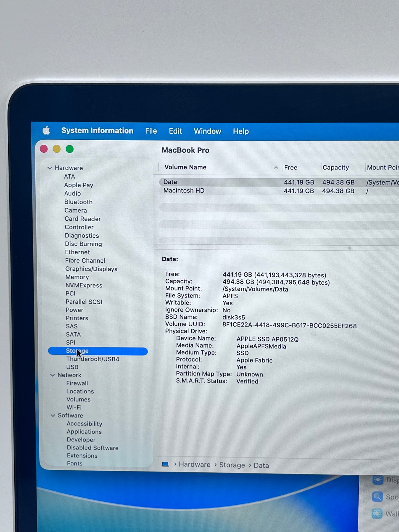Open the Help menu
The height and width of the screenshot is (532, 399).
[241, 131]
